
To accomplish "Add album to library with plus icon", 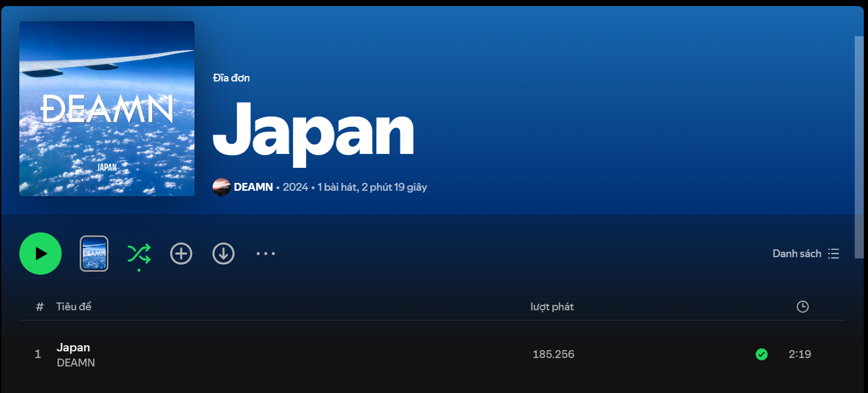I will [181, 254].
